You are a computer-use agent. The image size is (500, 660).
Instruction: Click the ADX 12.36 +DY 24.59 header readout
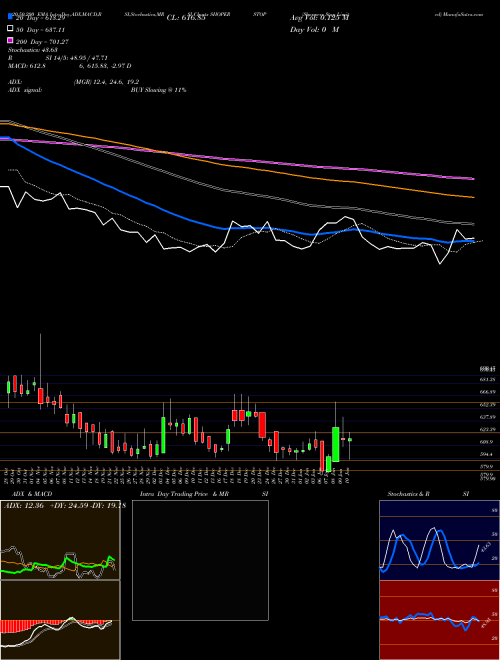click(64, 505)
